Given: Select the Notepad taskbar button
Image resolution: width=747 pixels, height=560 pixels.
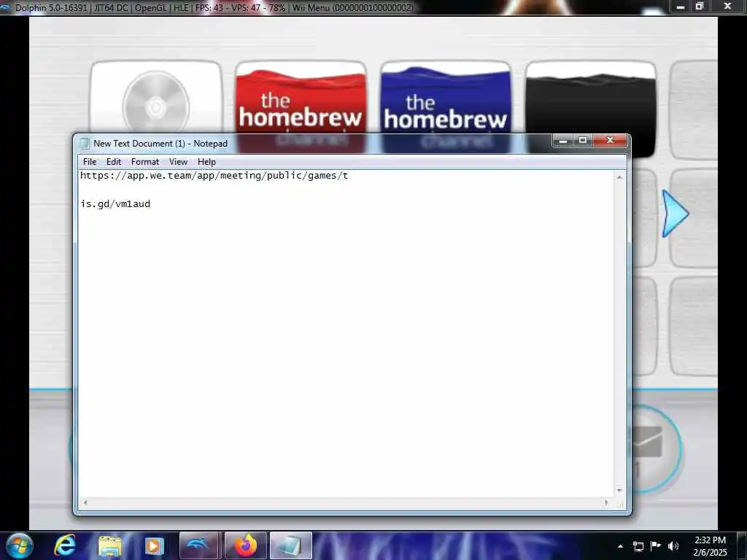Looking at the screenshot, I should tap(290, 545).
